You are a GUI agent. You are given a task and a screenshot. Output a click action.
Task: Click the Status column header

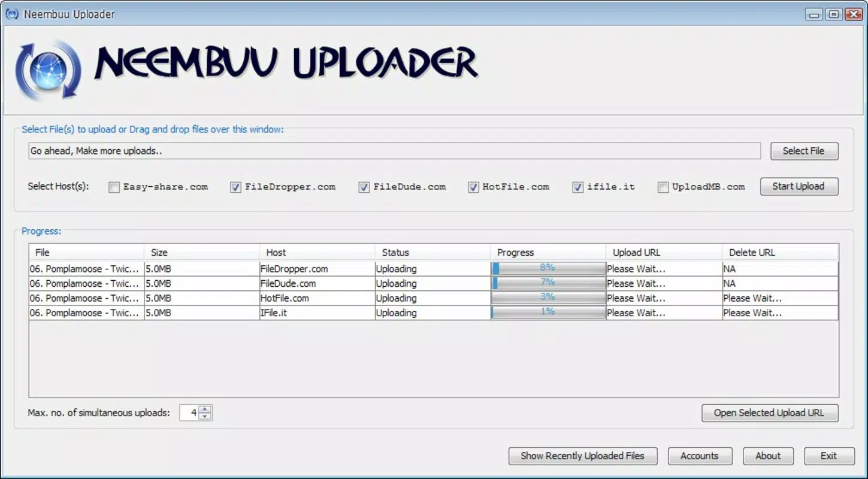[x=433, y=252]
